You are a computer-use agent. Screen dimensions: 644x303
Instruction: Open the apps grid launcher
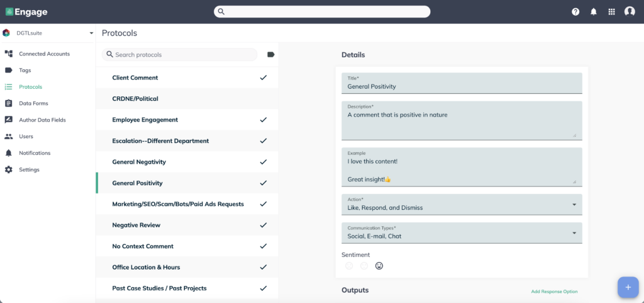tap(611, 11)
